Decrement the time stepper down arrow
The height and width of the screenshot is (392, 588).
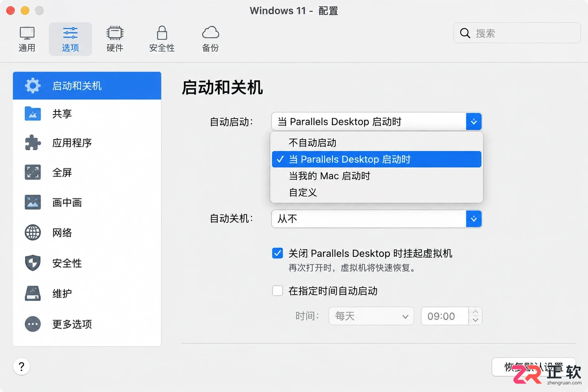click(475, 321)
